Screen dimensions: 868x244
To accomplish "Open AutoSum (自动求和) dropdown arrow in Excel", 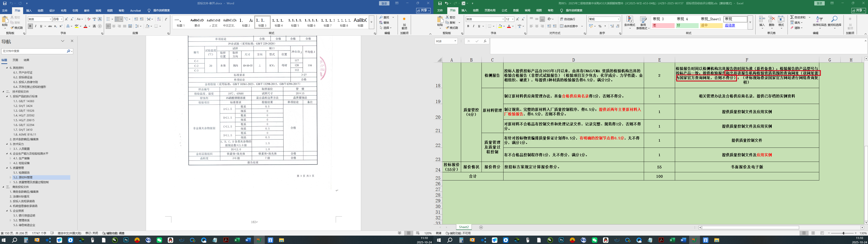I will pos(809,17).
